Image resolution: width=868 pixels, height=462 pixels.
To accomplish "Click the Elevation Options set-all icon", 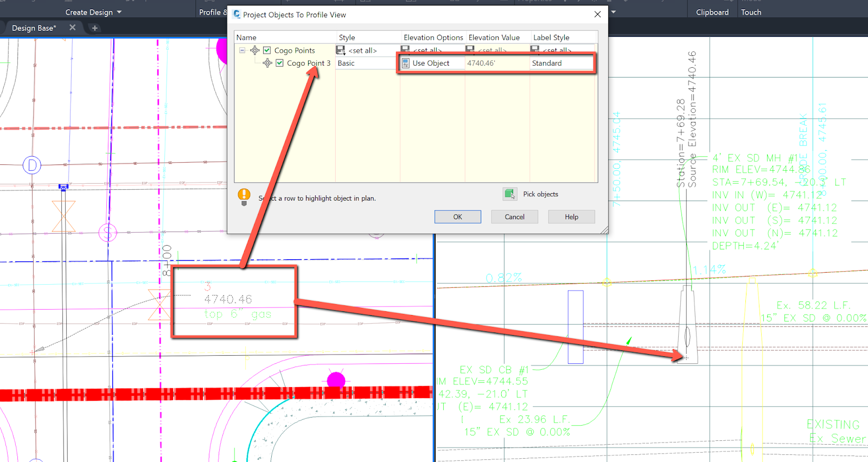I will click(405, 50).
